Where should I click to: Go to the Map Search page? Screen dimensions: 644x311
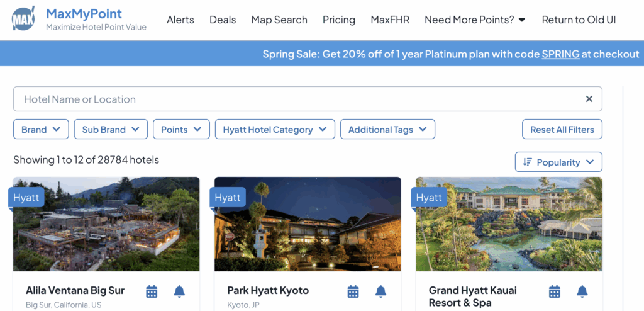pyautogui.click(x=279, y=20)
